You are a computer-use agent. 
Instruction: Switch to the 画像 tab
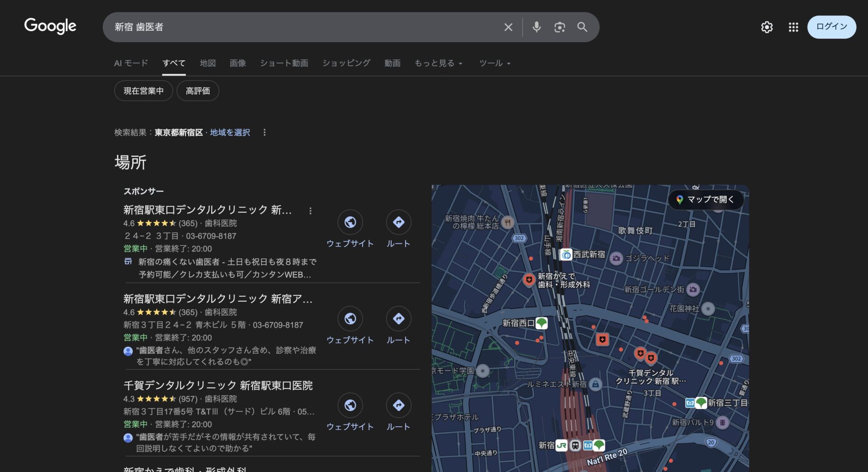(x=238, y=63)
